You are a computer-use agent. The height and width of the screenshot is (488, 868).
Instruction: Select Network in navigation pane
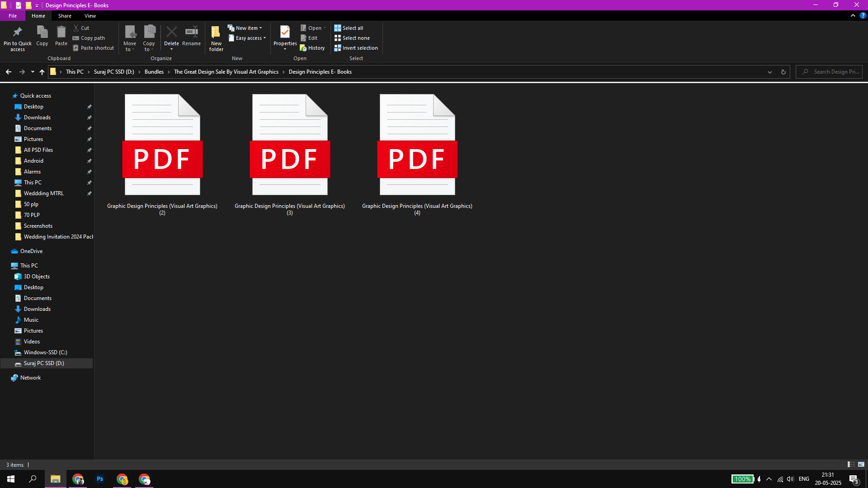[x=30, y=378]
